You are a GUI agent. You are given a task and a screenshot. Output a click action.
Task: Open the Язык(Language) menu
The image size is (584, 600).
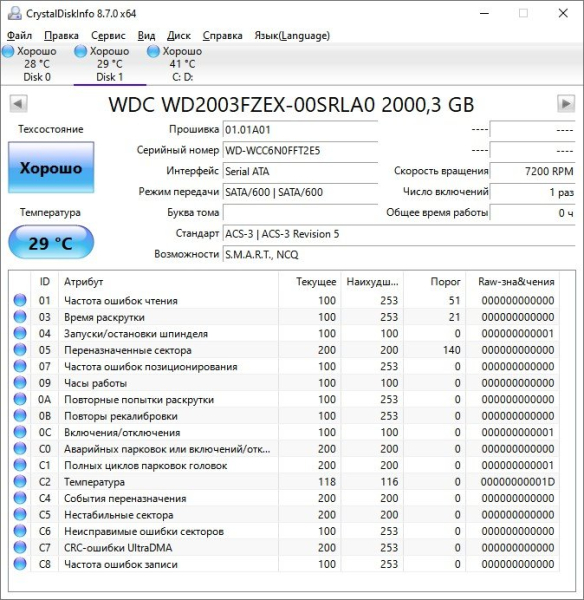point(292,36)
